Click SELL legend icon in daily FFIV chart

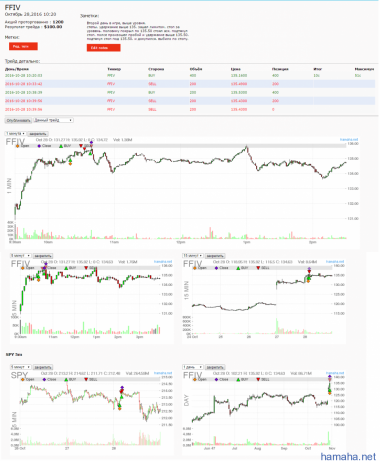click(x=258, y=379)
